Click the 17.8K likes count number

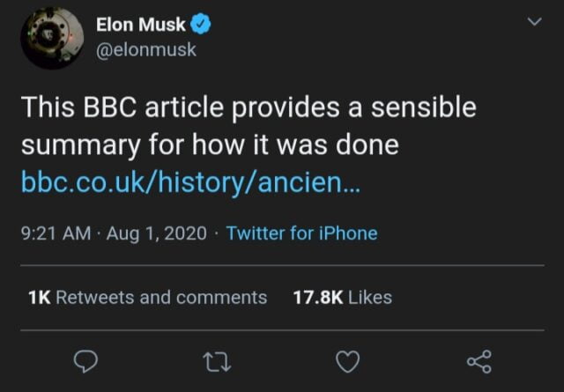tap(317, 297)
